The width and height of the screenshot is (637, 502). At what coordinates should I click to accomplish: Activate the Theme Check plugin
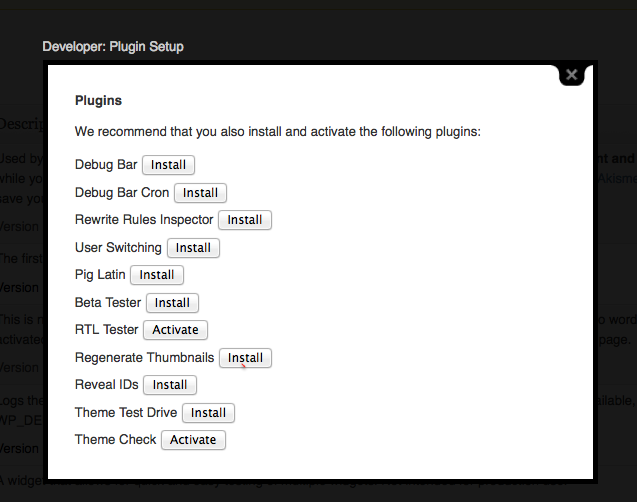click(x=193, y=439)
